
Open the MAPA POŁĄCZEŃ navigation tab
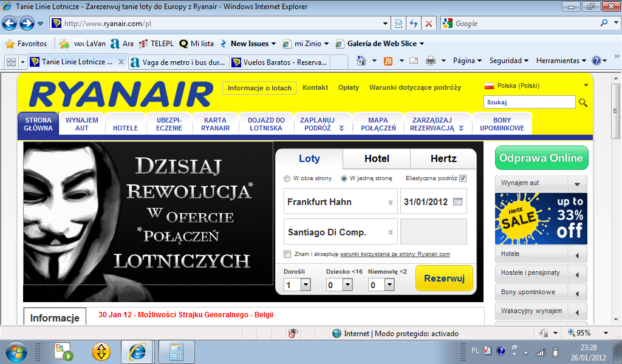378,124
